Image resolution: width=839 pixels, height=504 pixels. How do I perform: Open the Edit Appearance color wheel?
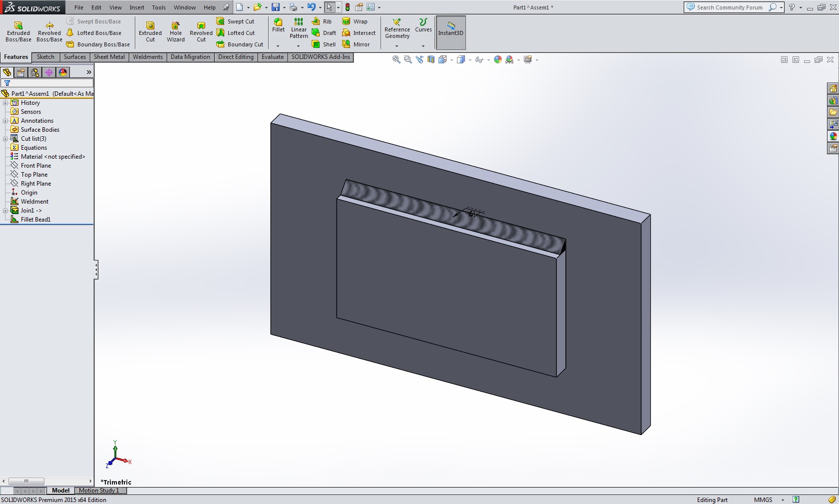pyautogui.click(x=497, y=59)
